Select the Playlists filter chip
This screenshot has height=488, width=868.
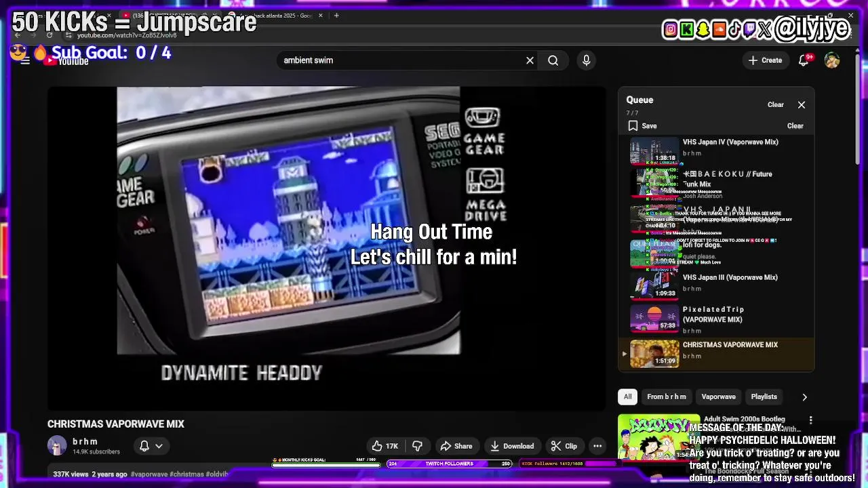pos(764,396)
